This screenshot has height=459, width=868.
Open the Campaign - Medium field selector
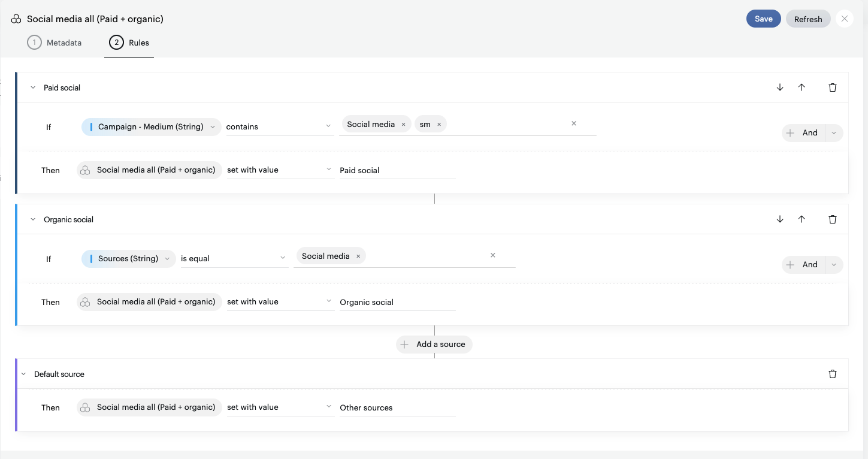(x=150, y=126)
